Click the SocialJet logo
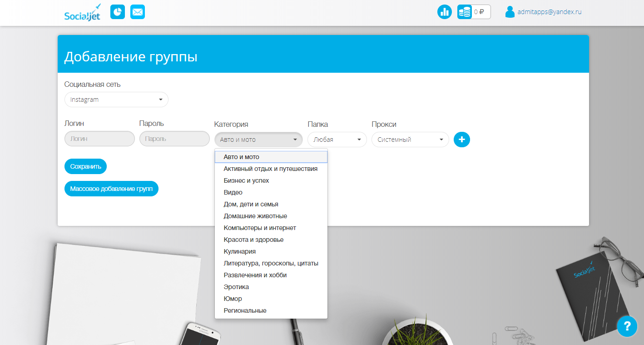This screenshot has width=644, height=345. click(82, 13)
